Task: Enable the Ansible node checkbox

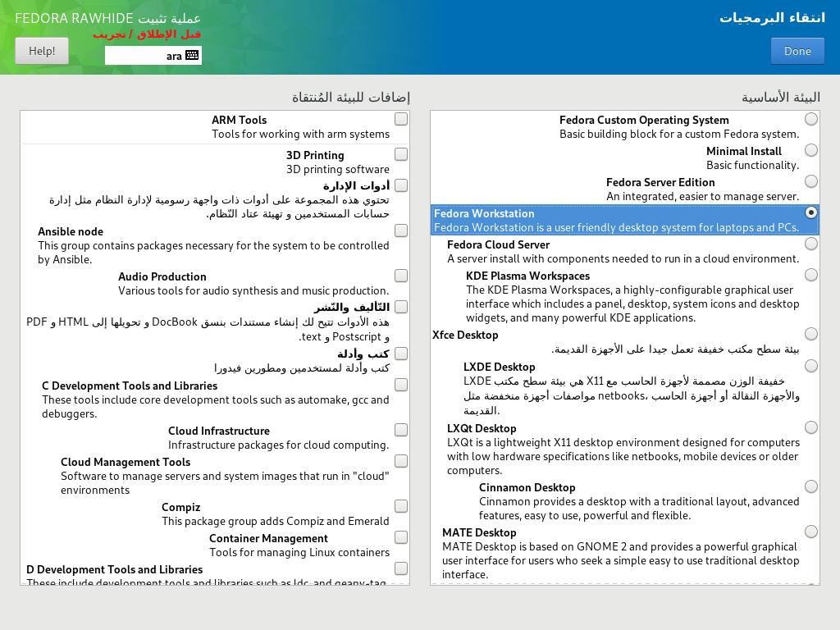Action: (x=401, y=231)
